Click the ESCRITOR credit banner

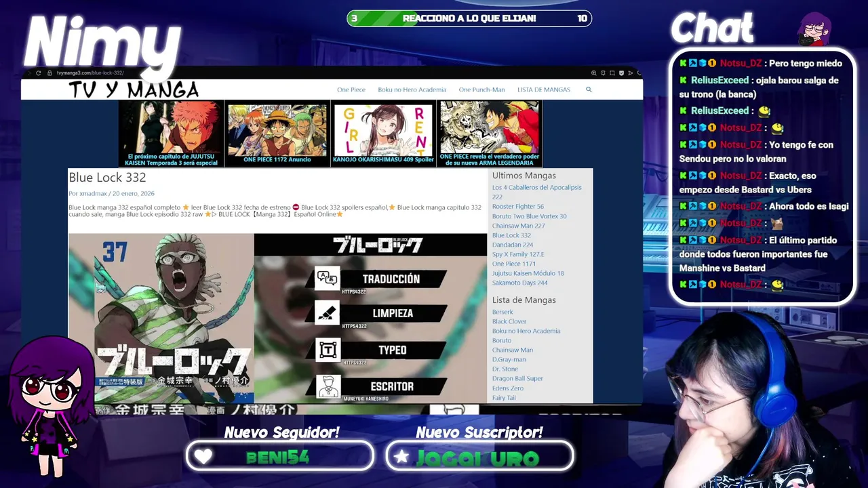pos(392,386)
